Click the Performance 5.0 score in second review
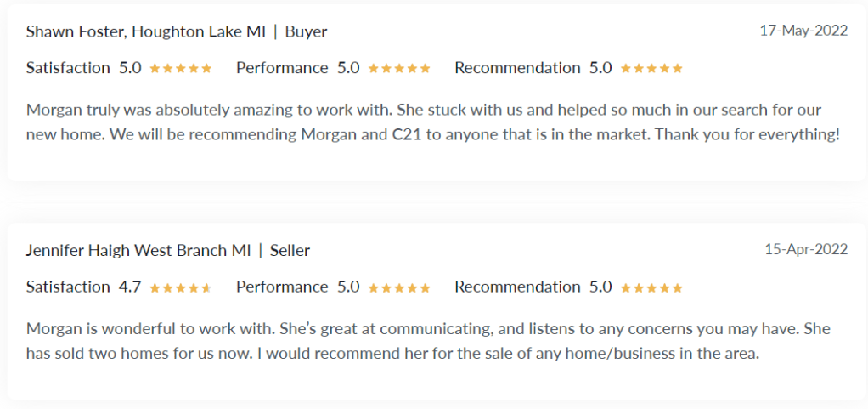Viewport: 868px width, 409px height. click(348, 287)
